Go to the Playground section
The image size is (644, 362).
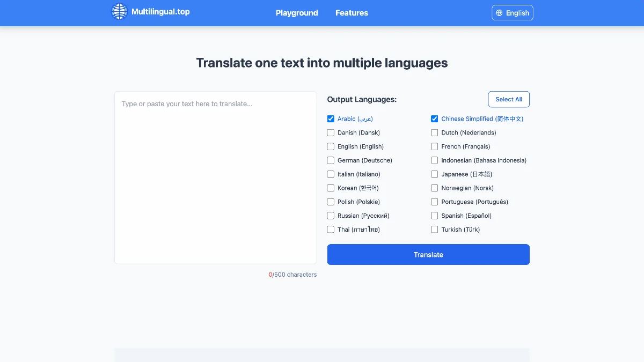[x=297, y=13]
